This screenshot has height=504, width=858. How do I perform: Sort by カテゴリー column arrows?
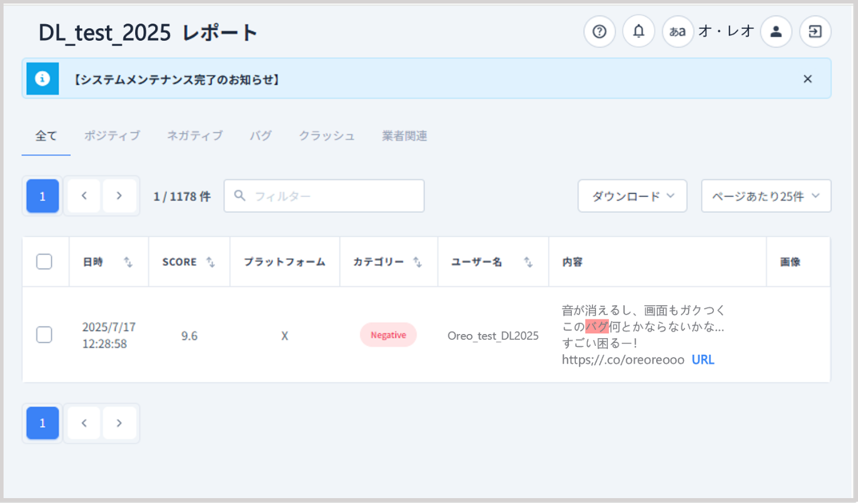pyautogui.click(x=418, y=262)
